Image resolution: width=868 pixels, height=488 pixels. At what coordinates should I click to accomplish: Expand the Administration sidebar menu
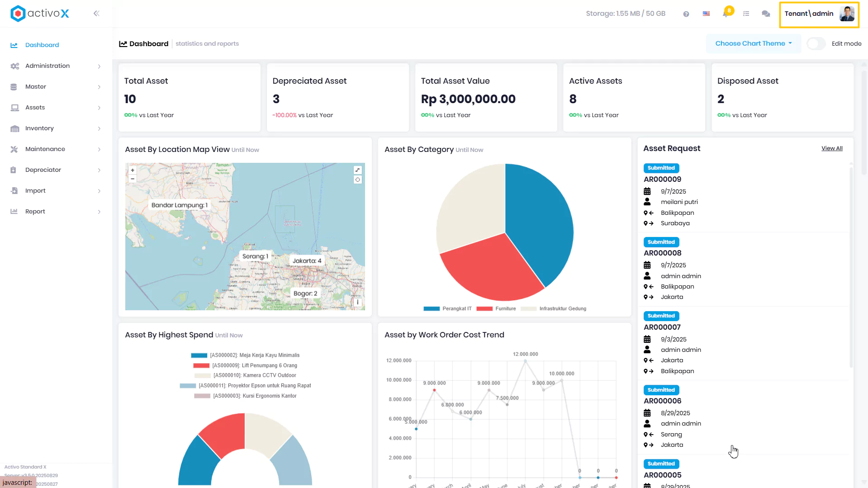click(56, 66)
